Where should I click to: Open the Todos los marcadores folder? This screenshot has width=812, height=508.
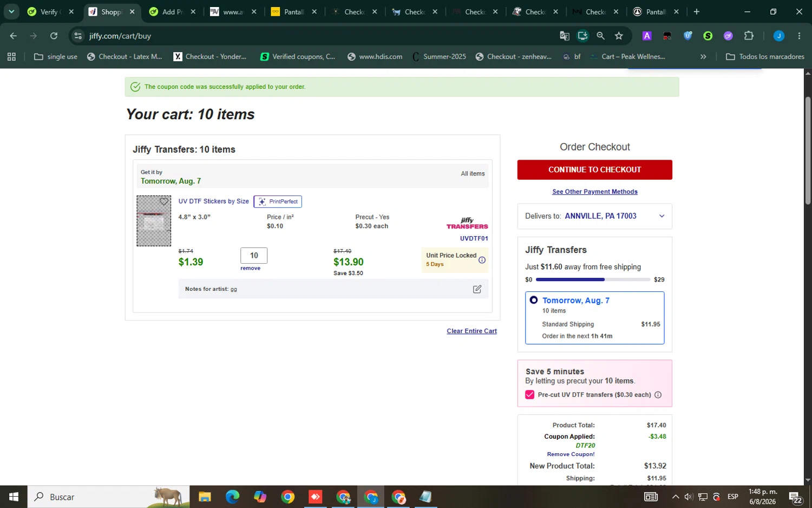(765, 56)
